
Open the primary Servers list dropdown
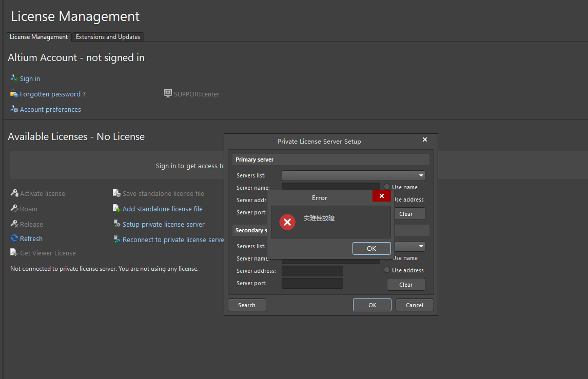(x=354, y=176)
